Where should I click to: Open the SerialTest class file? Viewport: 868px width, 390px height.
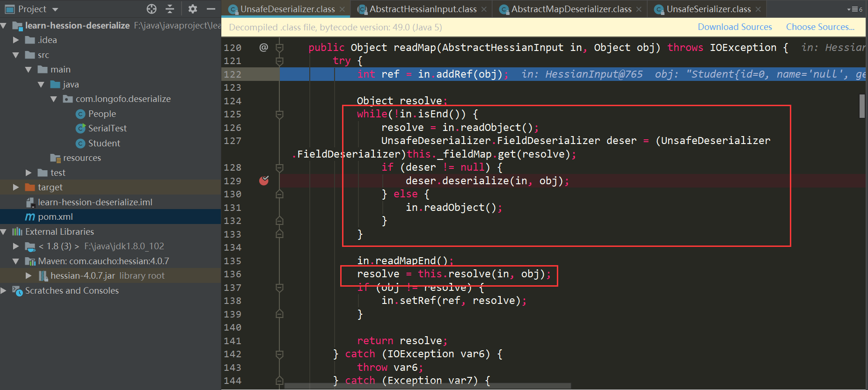(107, 128)
